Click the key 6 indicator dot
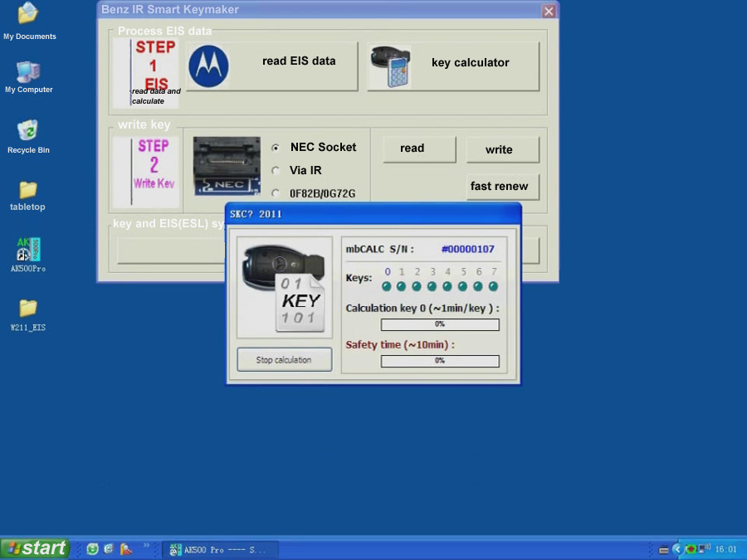Screen dimensions: 747x560 tap(478, 286)
